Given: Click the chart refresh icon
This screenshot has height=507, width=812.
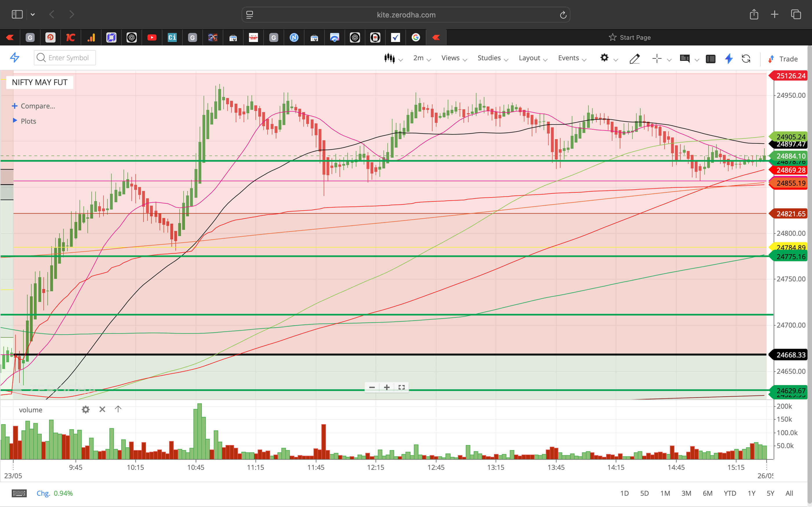Looking at the screenshot, I should (746, 59).
